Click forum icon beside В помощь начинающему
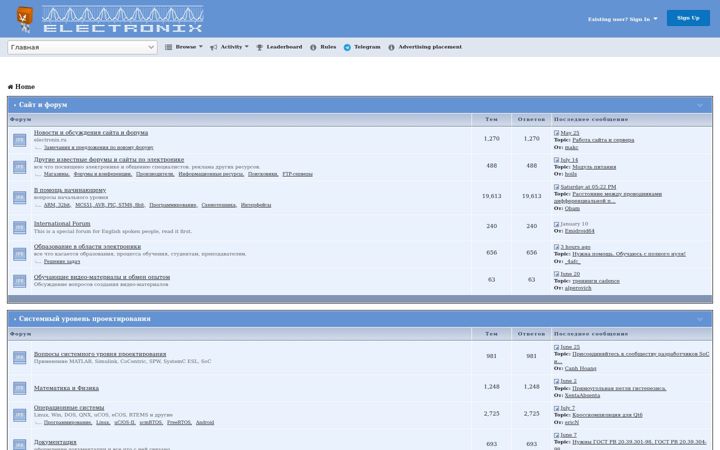Viewport: 720px width, 450px height. (x=19, y=197)
